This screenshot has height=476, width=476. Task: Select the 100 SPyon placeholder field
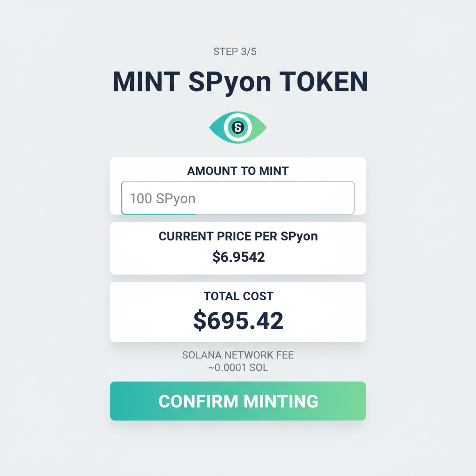pos(238,198)
